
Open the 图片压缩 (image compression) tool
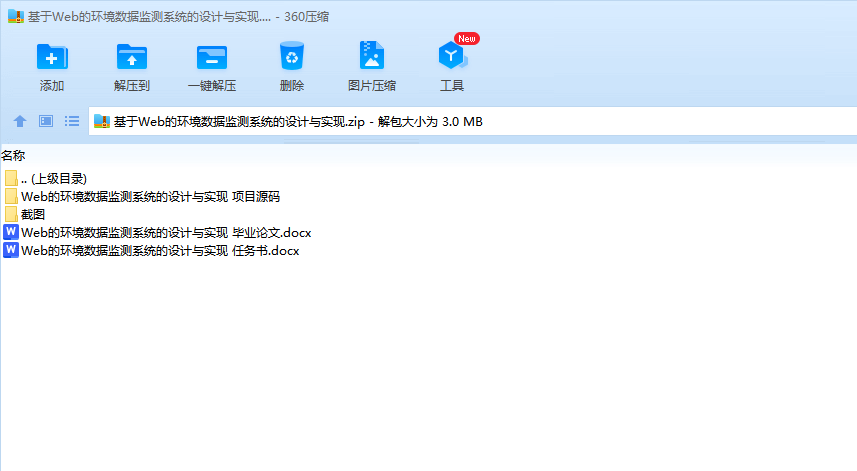372,55
